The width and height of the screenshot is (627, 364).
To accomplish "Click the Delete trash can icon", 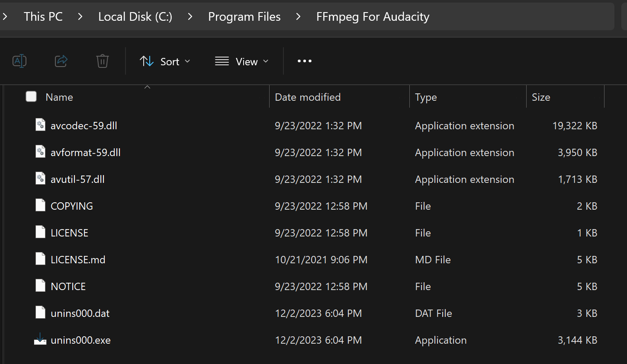I will pyautogui.click(x=103, y=61).
